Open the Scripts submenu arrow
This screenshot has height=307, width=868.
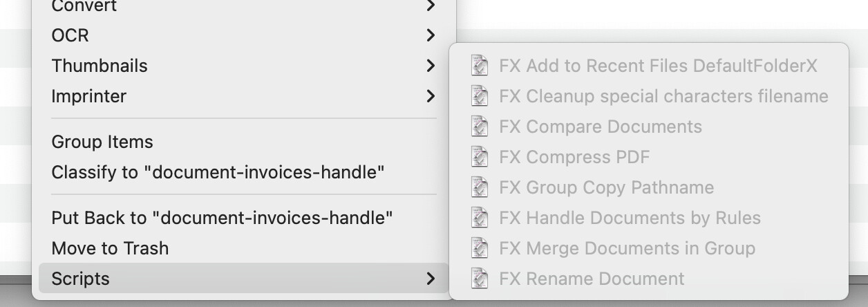[x=431, y=279]
